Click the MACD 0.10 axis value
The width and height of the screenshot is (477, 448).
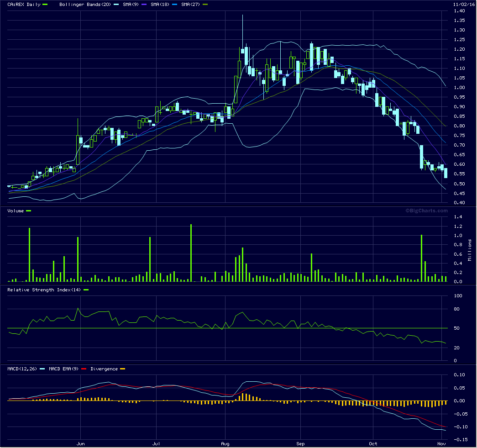pos(459,375)
